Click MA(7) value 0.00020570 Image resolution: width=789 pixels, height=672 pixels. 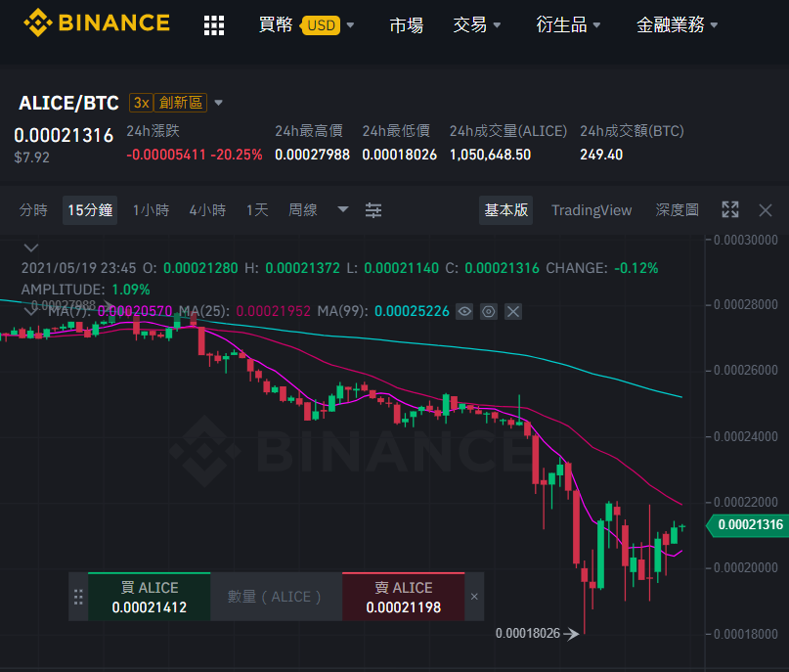coord(135,311)
